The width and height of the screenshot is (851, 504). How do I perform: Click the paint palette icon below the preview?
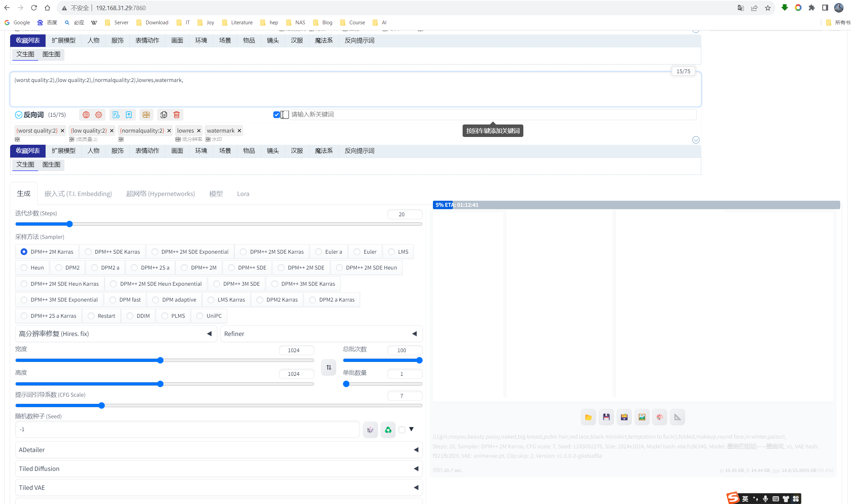(x=660, y=417)
